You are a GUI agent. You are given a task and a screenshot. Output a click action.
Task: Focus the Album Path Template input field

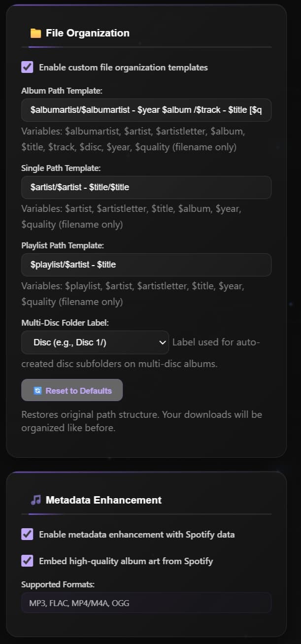pyautogui.click(x=146, y=110)
